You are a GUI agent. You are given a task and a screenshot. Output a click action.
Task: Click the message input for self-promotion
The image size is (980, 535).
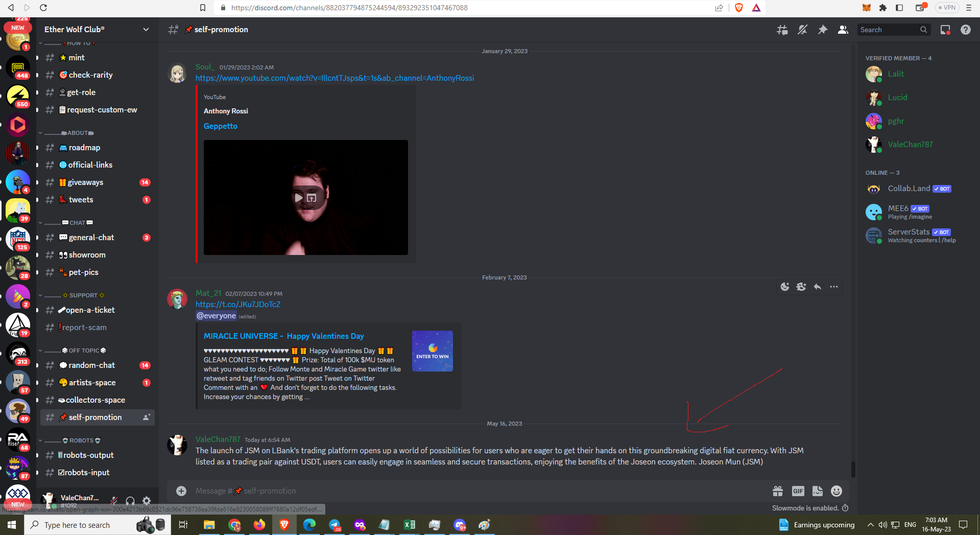(x=480, y=491)
